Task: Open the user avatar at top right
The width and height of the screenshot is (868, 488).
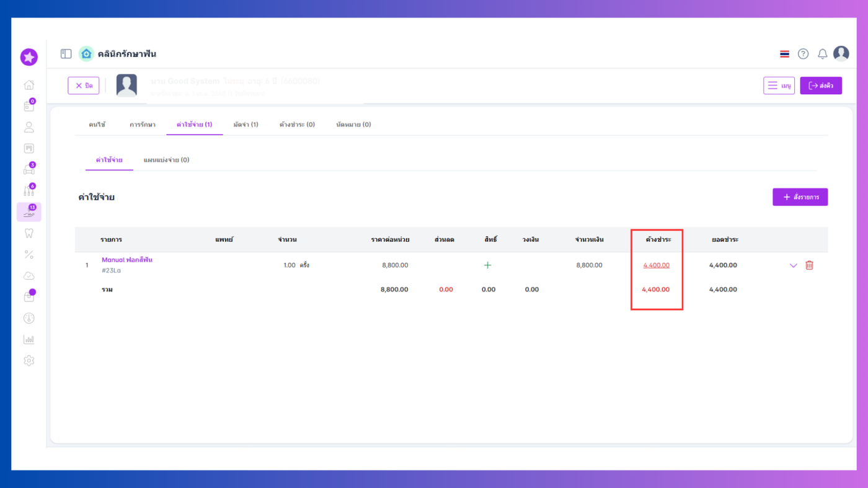Action: pyautogui.click(x=841, y=54)
